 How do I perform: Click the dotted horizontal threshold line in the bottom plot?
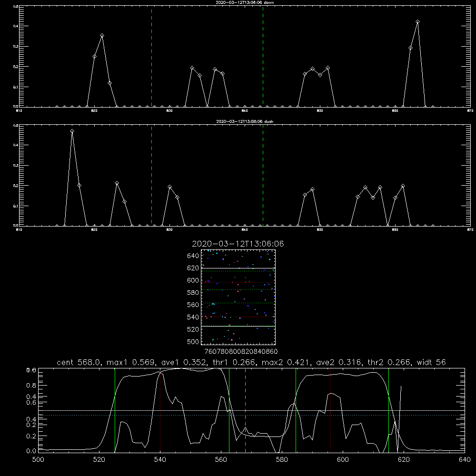click(x=251, y=415)
